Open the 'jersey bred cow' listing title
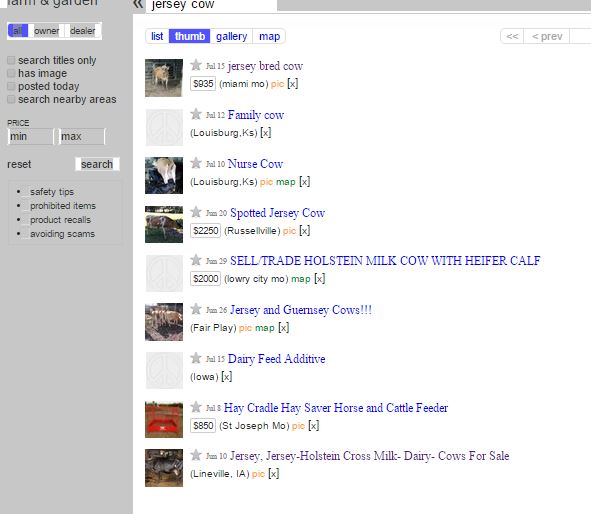 [x=265, y=66]
